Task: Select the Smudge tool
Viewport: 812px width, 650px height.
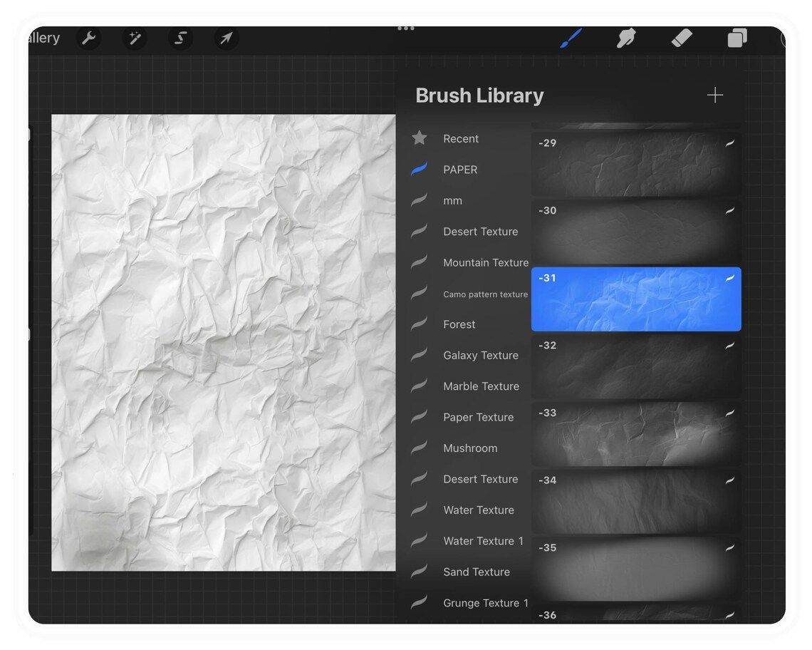Action: click(625, 38)
